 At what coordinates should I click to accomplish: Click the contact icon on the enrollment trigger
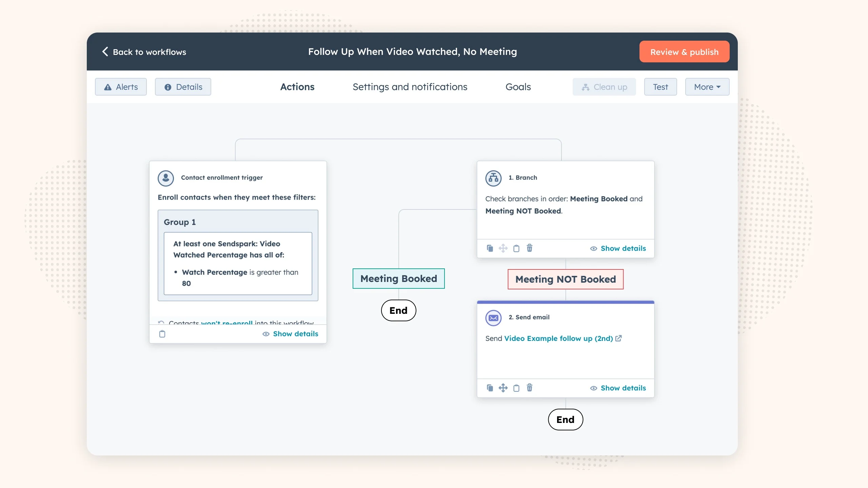(x=166, y=178)
